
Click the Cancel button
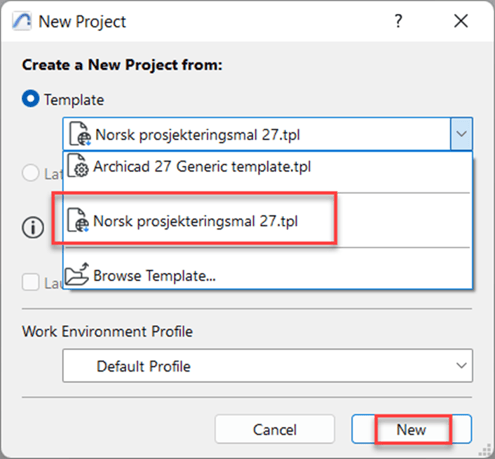275,429
